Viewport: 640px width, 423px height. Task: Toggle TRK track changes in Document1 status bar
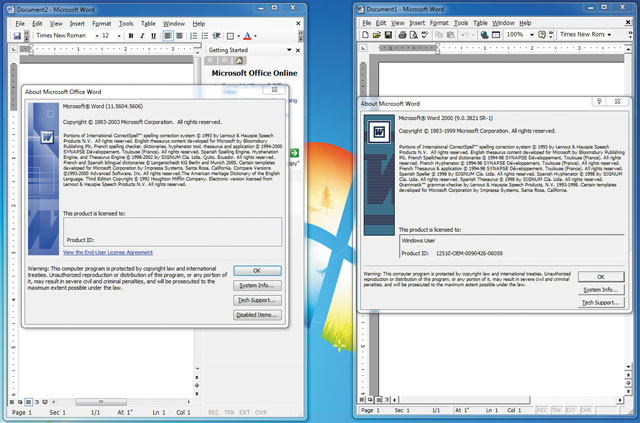(x=557, y=410)
